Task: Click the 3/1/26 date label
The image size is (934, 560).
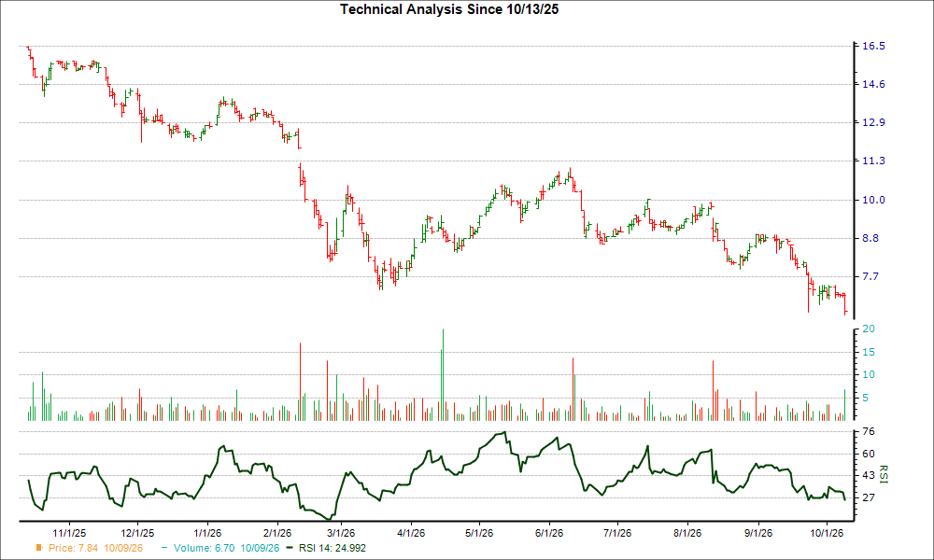Action: pyautogui.click(x=341, y=533)
